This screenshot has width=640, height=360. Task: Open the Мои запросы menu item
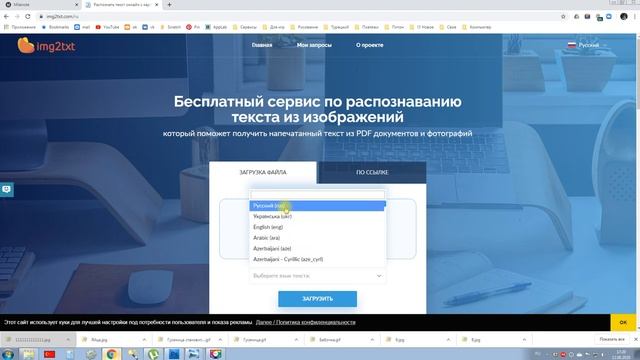tap(314, 45)
